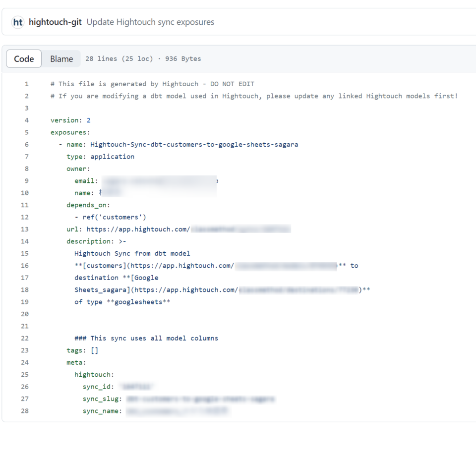Switch to the Blame tab
The height and width of the screenshot is (456, 476).
click(x=61, y=58)
